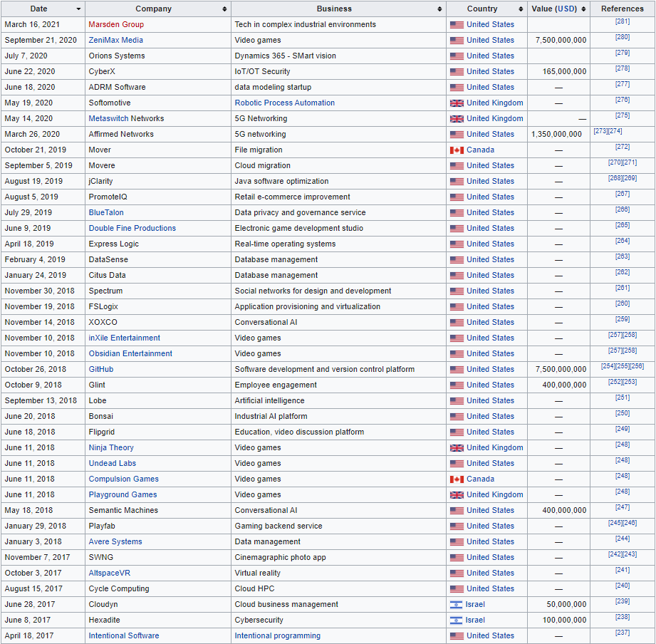This screenshot has width=656, height=644.
Task: Open the ZeniMax Media link
Action: [x=116, y=40]
